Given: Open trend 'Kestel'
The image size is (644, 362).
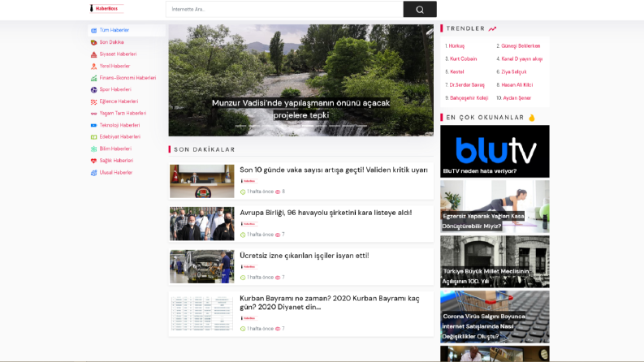Looking at the screenshot, I should pos(457,71).
